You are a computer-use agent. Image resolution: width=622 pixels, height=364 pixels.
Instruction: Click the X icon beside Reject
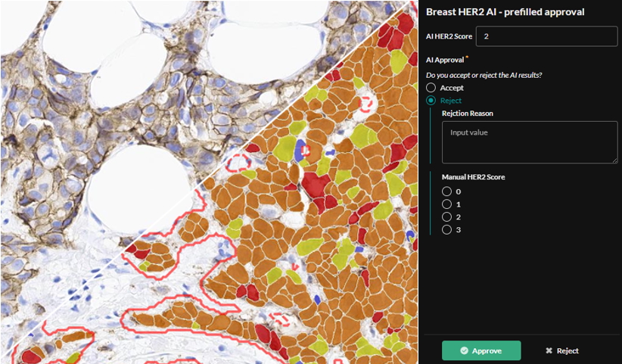[549, 351]
